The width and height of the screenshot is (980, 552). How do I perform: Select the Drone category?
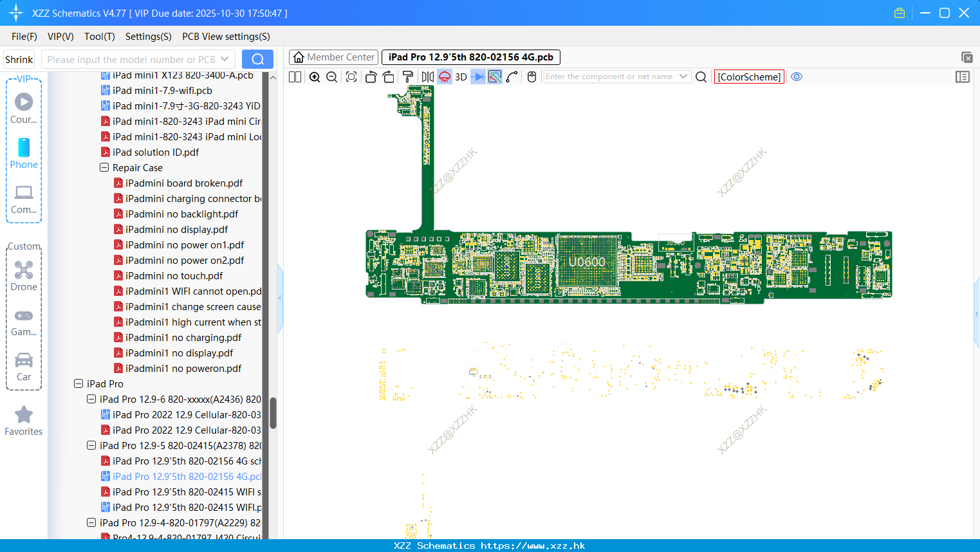tap(24, 276)
